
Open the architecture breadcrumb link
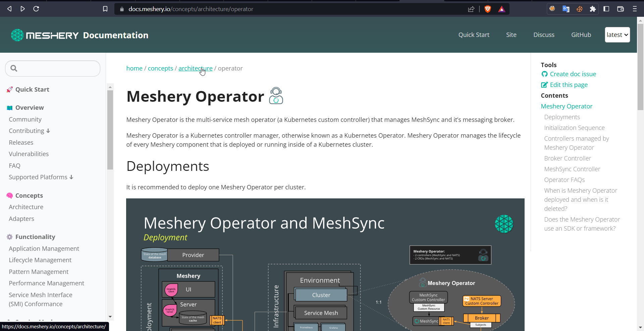(195, 68)
